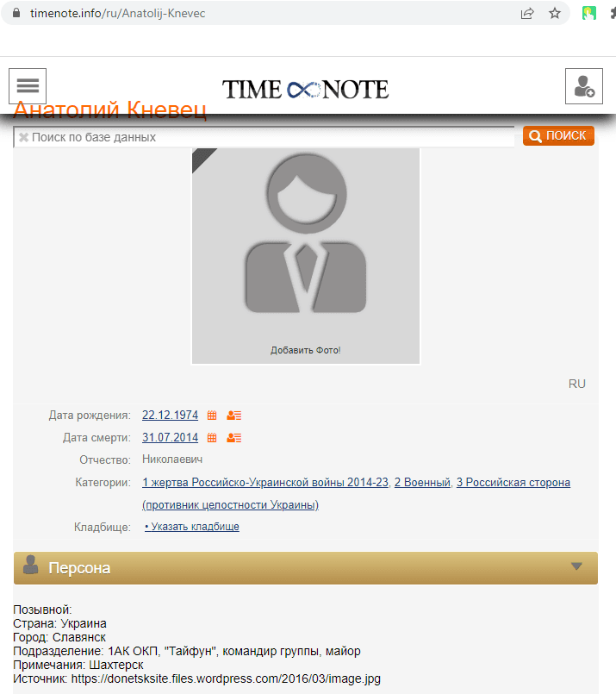Click persons list icon next to birth date

tap(234, 416)
